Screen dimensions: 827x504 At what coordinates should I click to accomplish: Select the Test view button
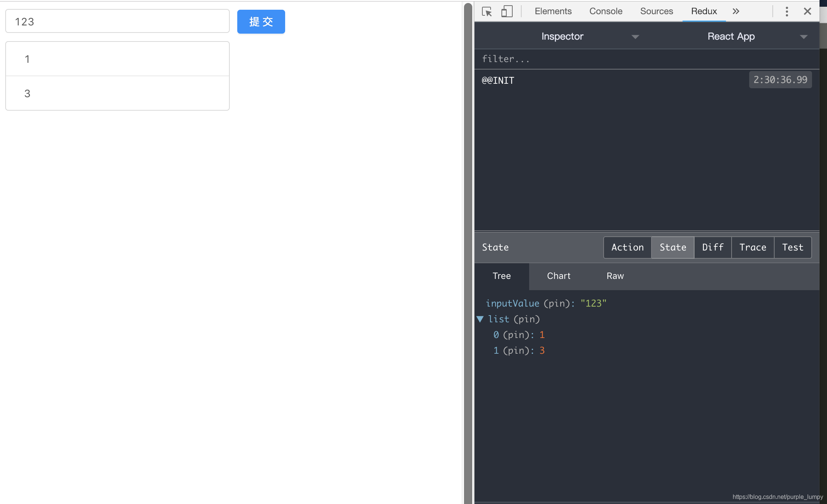tap(793, 247)
